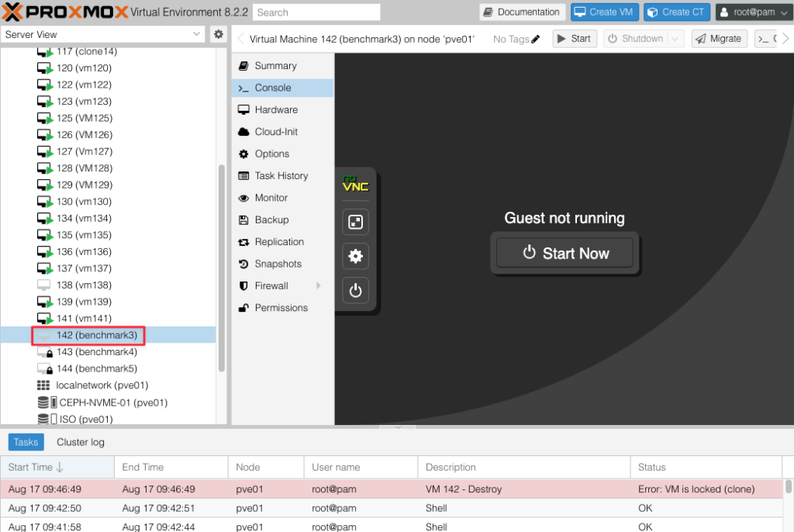Sort by Description column header

524,467
